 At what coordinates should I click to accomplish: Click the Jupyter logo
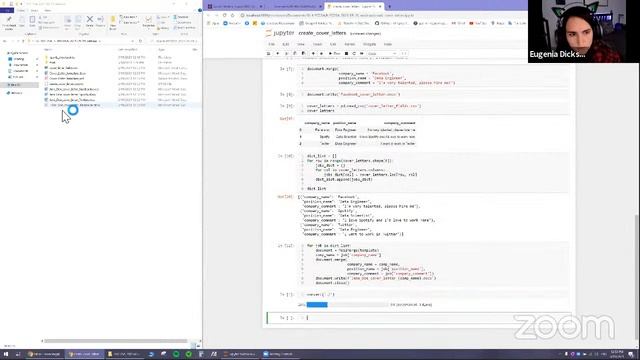click(x=280, y=33)
